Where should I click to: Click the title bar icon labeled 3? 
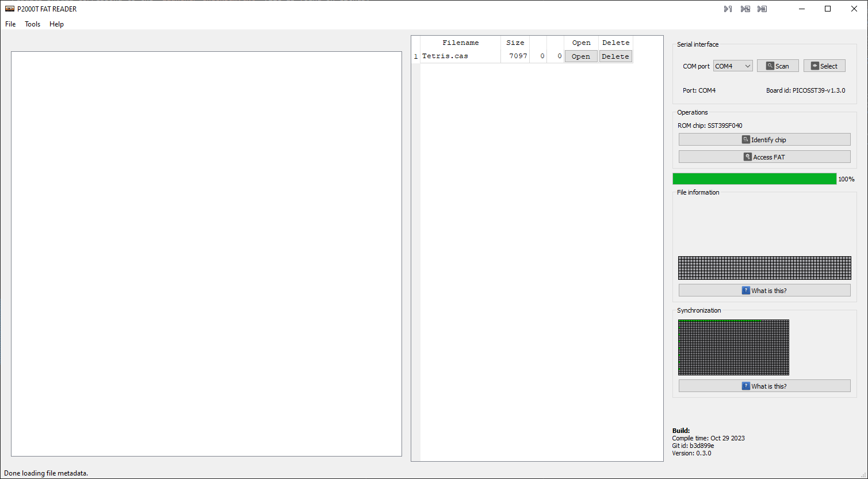coord(762,9)
